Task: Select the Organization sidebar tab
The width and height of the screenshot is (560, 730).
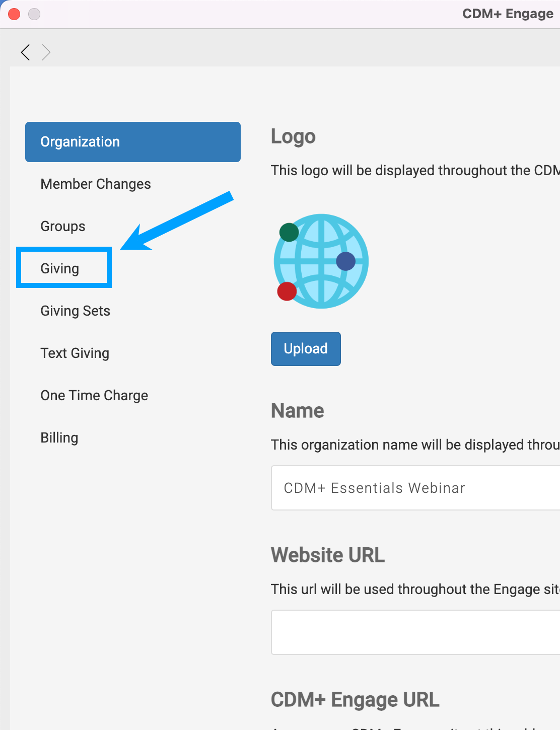Action: coord(132,142)
